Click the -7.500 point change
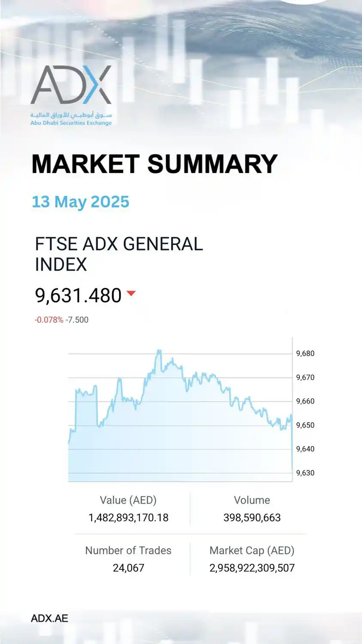The image size is (362, 644). click(77, 320)
